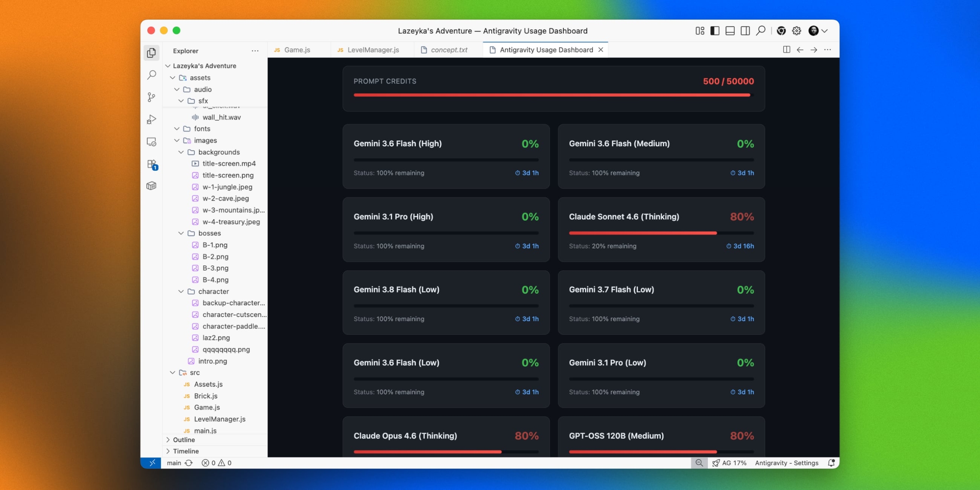The height and width of the screenshot is (490, 980).
Task: Click the 3d 16h reset timer on Claude Sonnet
Action: [740, 246]
